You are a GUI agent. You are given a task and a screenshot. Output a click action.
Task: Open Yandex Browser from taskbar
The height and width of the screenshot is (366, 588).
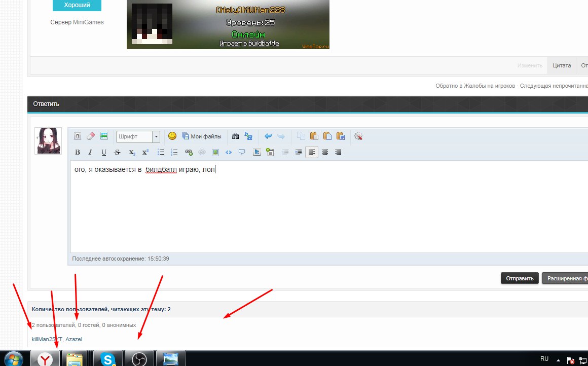[45, 359]
